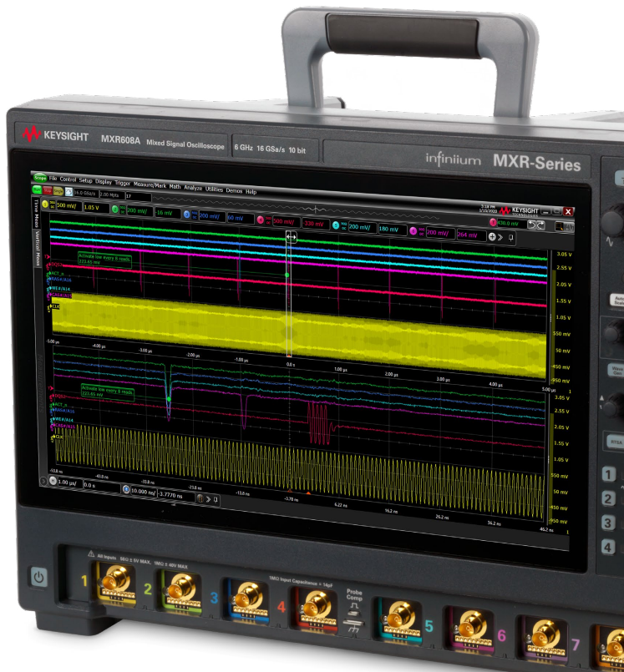The image size is (624, 672).
Task: Click channel 1 offset 1.05 V field
Action: 96,207
